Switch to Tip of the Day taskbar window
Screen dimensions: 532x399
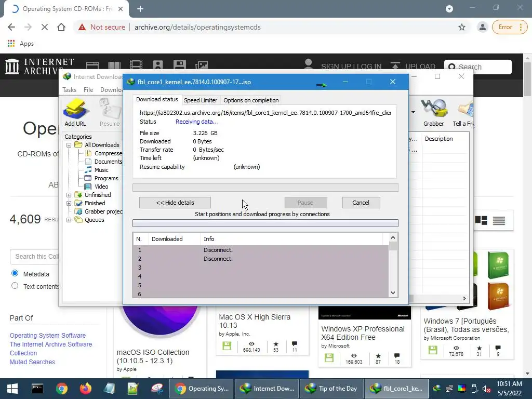[x=331, y=389]
